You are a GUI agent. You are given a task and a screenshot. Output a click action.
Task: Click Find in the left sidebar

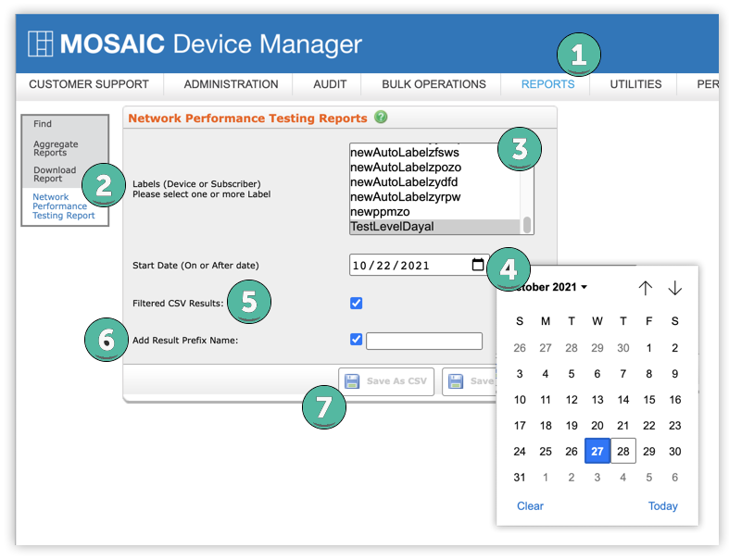[x=43, y=124]
